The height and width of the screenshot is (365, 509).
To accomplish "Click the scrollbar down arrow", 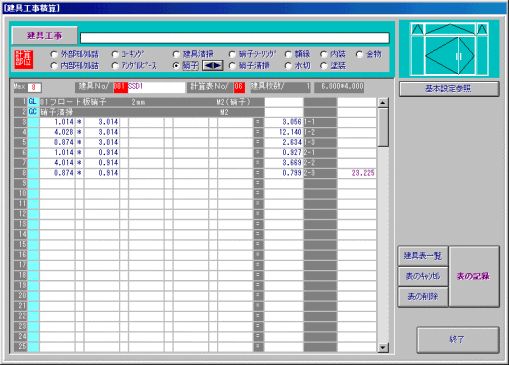I will click(x=383, y=348).
